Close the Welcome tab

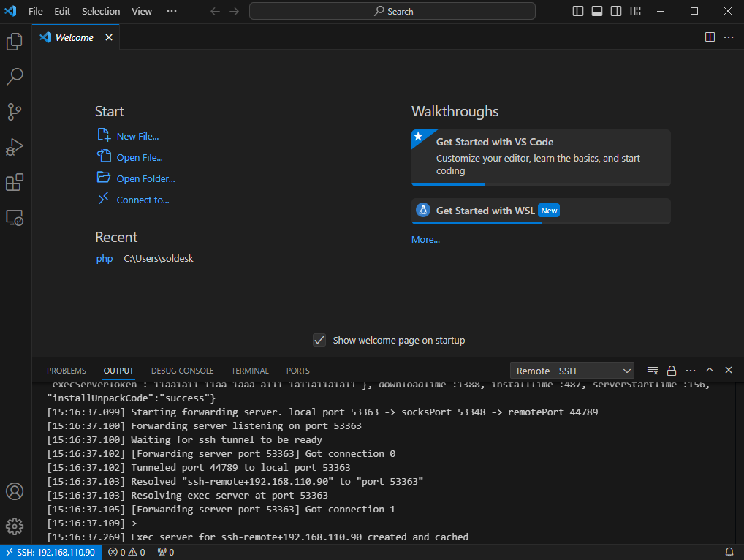click(109, 37)
